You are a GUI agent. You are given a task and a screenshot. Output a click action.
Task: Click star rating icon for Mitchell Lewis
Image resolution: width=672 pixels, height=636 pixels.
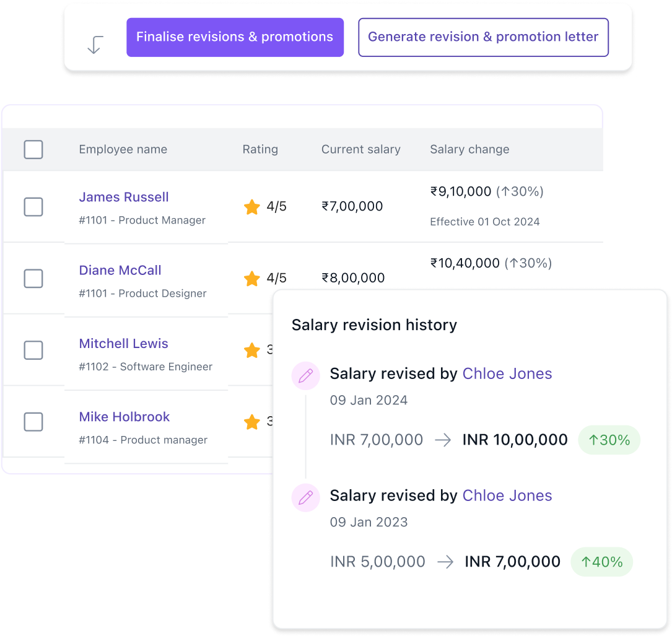252,350
